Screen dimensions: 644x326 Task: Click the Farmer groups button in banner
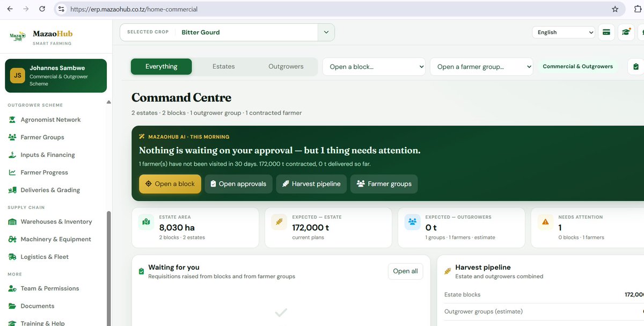click(384, 184)
